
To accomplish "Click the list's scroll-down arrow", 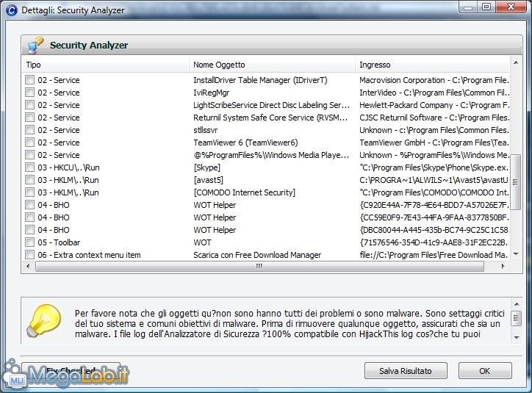I will [x=516, y=254].
